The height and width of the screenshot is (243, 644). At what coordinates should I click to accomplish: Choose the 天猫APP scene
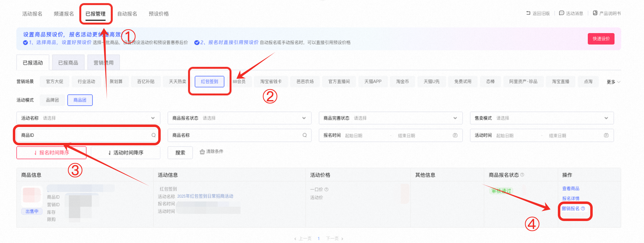pyautogui.click(x=373, y=82)
